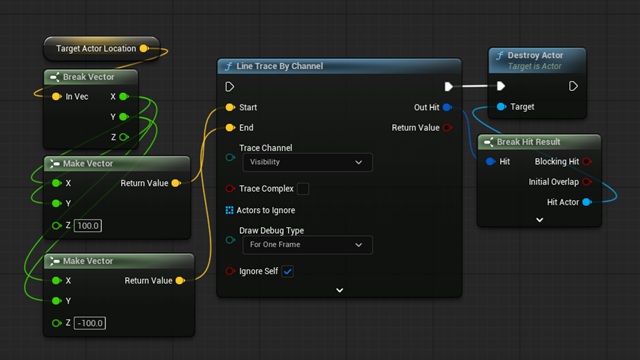This screenshot has width=640, height=360.
Task: Click the Blocking Hit boolean pin
Action: tap(587, 162)
